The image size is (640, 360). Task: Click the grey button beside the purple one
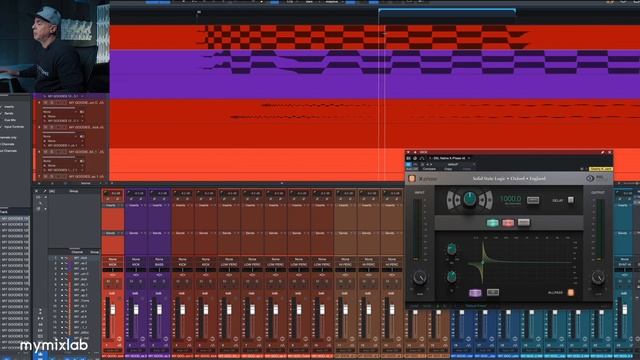(493, 292)
